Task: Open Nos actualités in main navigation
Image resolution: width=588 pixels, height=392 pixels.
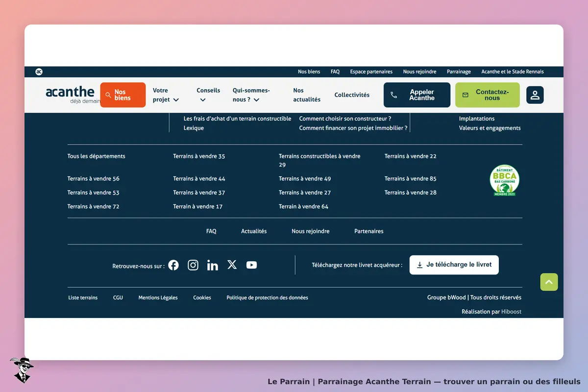Action: (307, 95)
